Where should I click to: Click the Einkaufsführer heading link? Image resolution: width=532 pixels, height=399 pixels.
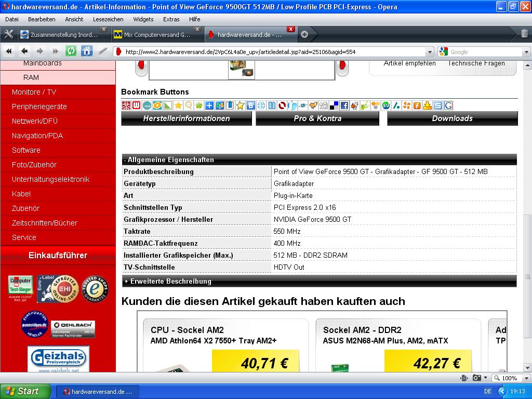pyautogui.click(x=58, y=255)
